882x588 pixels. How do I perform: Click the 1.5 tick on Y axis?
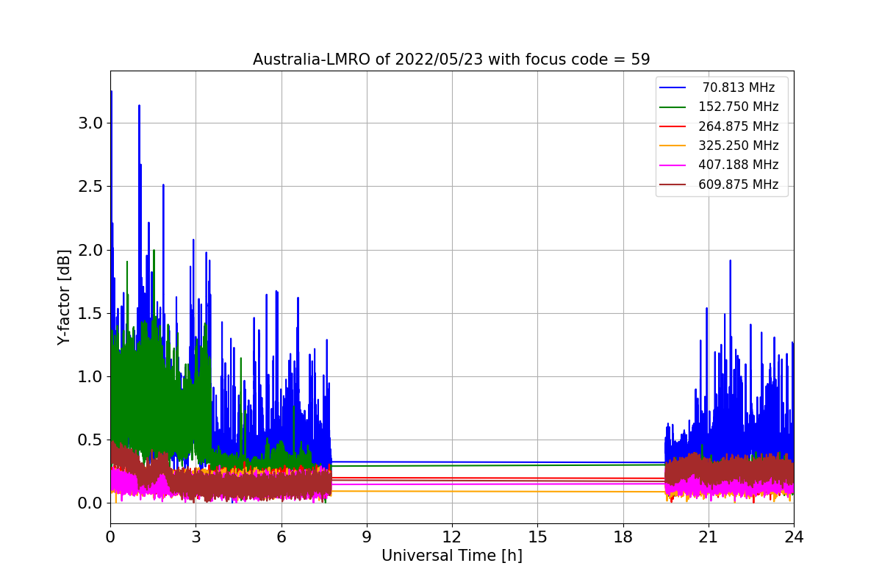click(x=90, y=313)
